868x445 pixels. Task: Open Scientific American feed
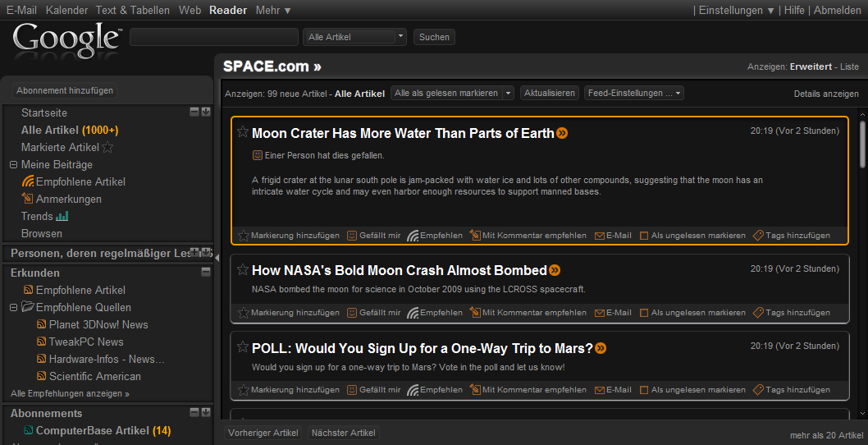pos(89,376)
